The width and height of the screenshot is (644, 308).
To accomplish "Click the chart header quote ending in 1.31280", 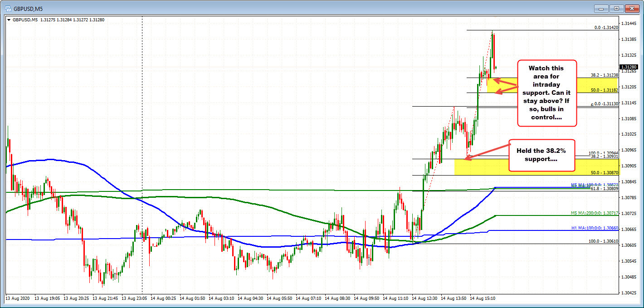I will click(x=59, y=20).
